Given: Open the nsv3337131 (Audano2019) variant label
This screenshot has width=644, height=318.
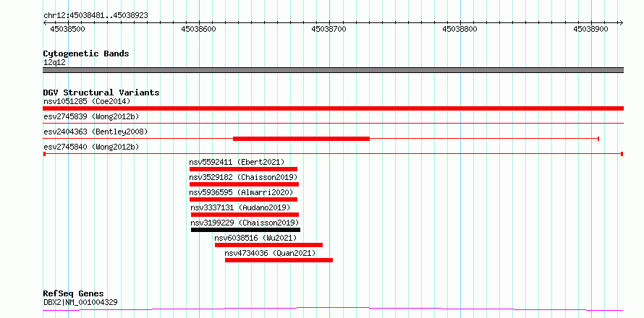Looking at the screenshot, I should [241, 207].
